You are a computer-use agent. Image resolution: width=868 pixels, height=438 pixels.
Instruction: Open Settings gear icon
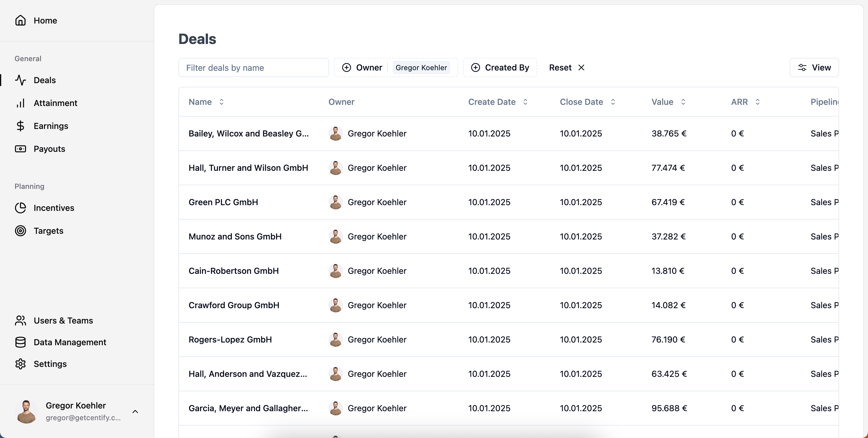click(x=20, y=364)
